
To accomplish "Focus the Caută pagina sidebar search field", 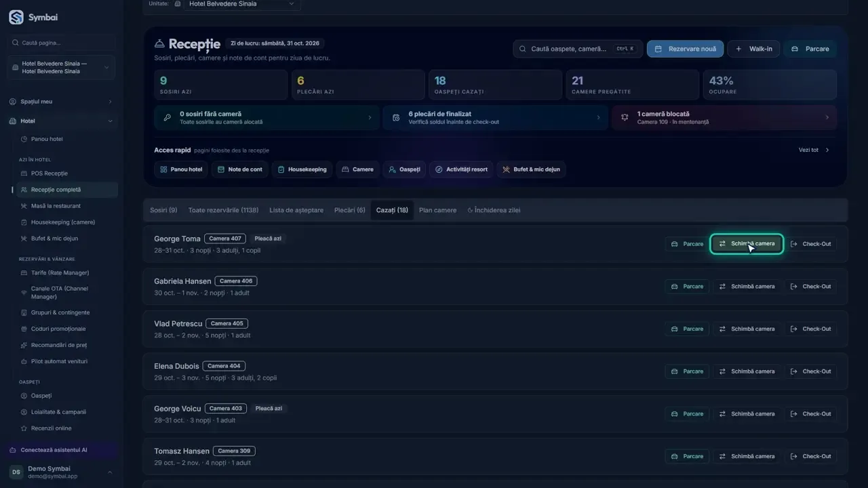I will 61,43.
